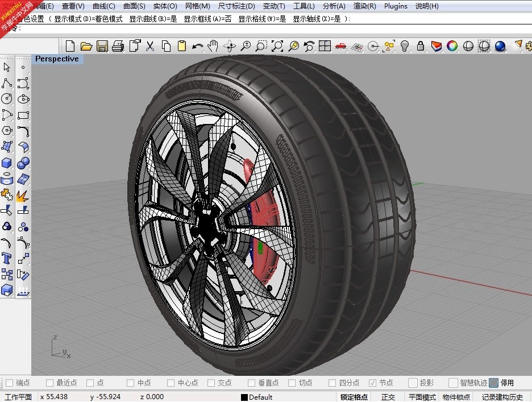Click the New file icon
532x402 pixels.
coord(70,46)
